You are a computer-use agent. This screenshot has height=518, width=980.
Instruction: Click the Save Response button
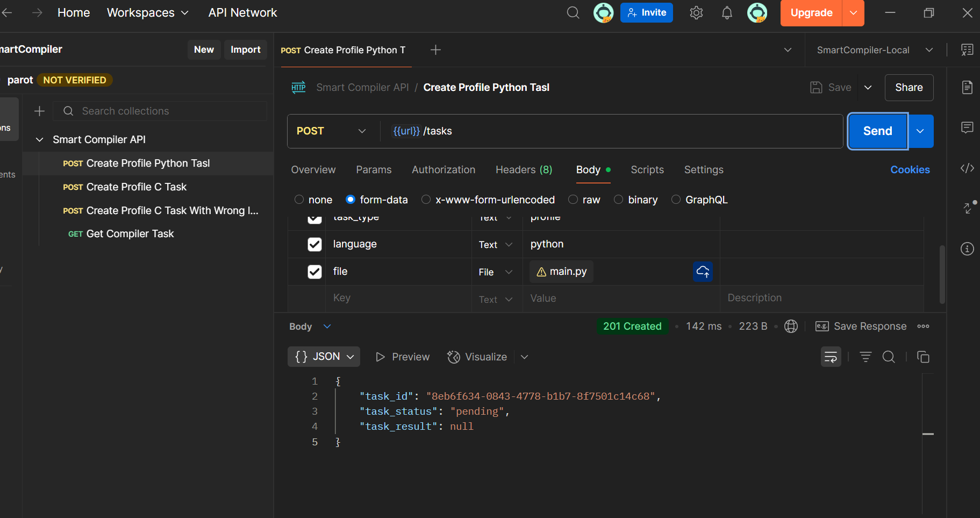[x=861, y=326]
